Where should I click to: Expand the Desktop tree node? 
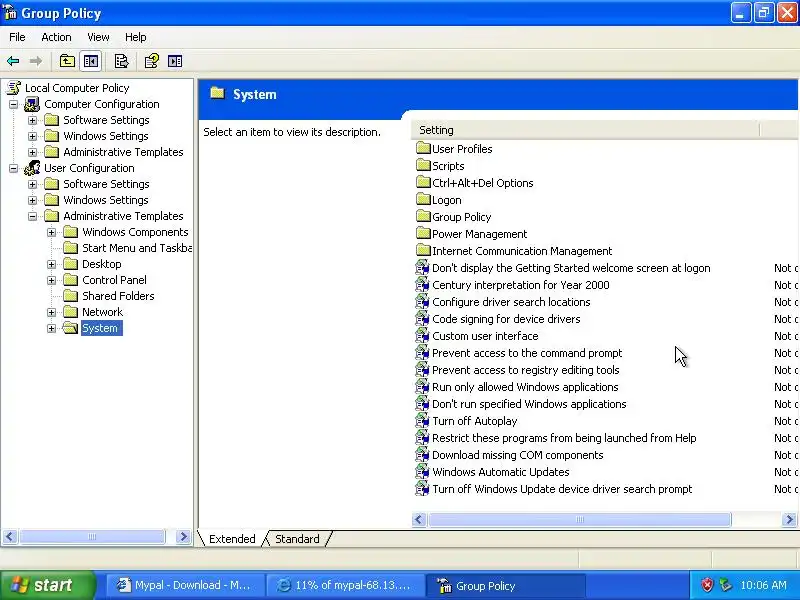click(52, 264)
